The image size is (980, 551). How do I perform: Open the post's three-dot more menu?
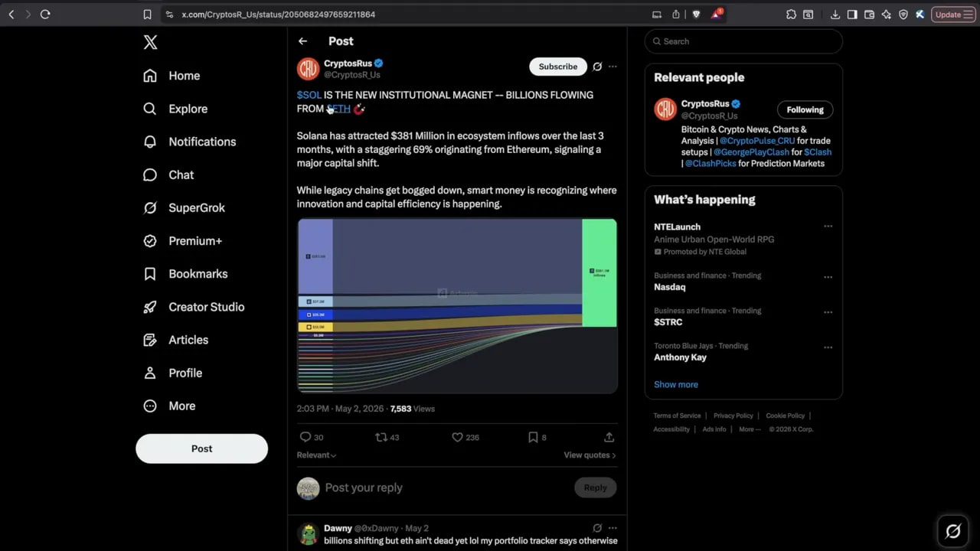point(612,67)
